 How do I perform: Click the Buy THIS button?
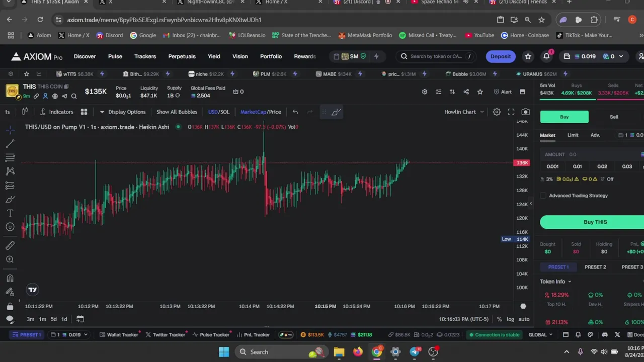tap(595, 222)
